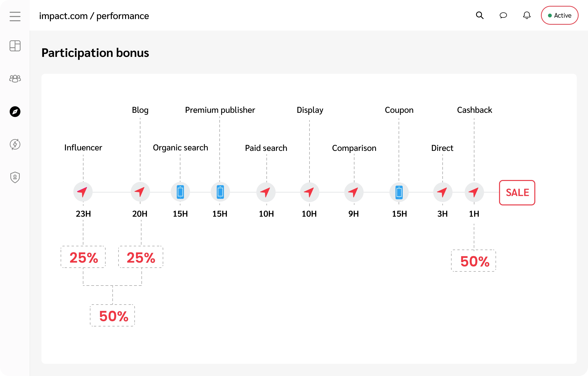
Task: Click the Organic search phone marker
Action: pos(180,192)
